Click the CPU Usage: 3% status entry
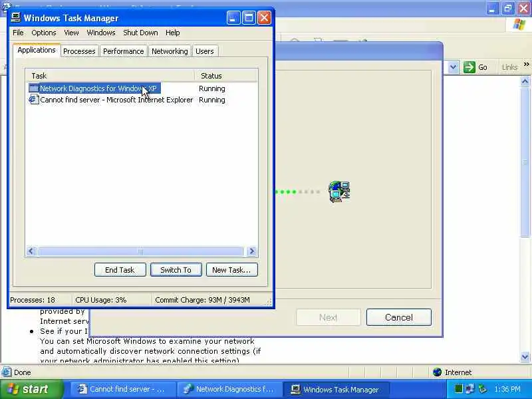532x399 pixels. coord(101,300)
